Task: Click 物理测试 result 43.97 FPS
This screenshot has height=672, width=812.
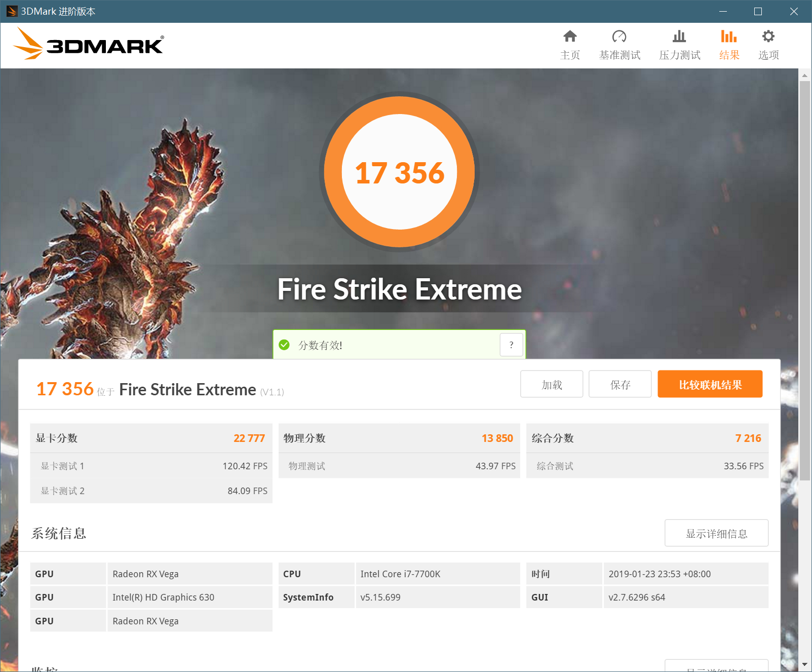Action: 495,466
